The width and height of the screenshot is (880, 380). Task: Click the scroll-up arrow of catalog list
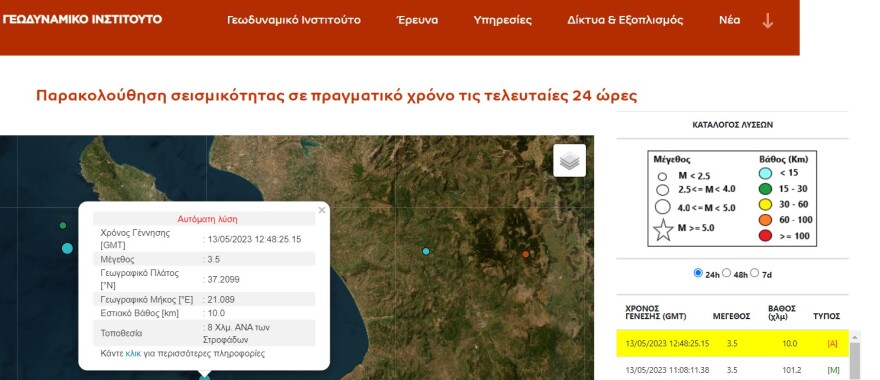[855, 337]
